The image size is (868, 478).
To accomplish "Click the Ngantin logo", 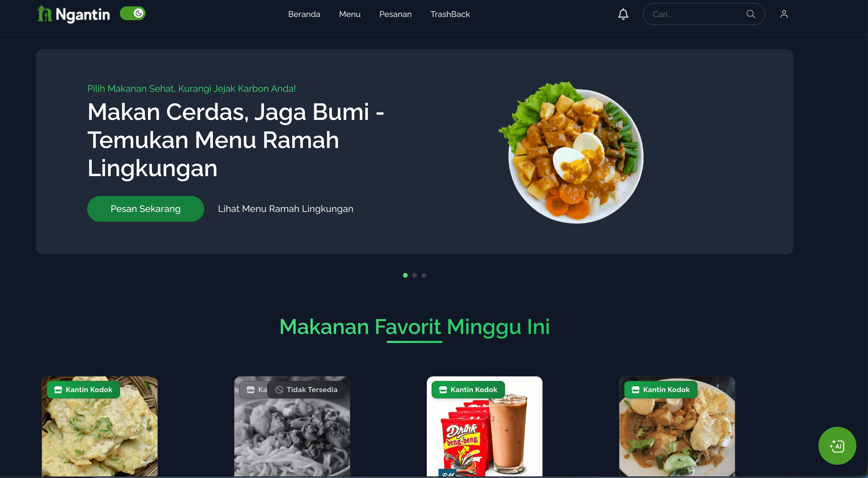I will pos(73,14).
